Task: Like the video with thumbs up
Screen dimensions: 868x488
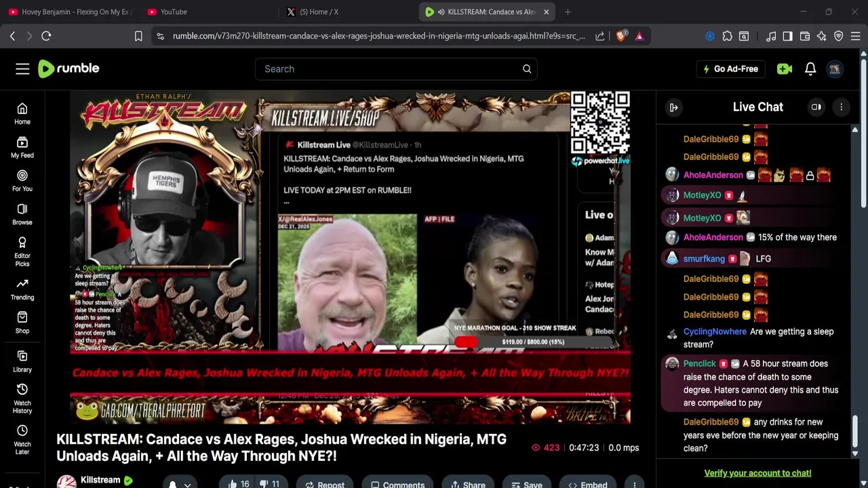Action: pos(239,484)
